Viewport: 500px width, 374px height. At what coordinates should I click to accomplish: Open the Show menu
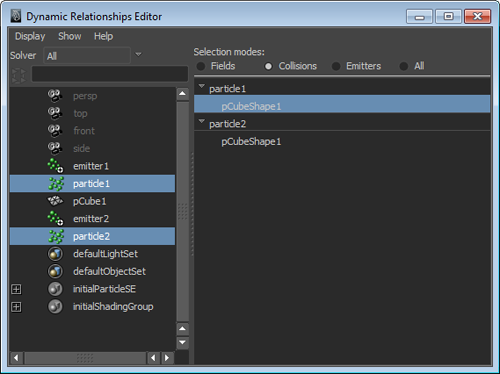coord(70,36)
